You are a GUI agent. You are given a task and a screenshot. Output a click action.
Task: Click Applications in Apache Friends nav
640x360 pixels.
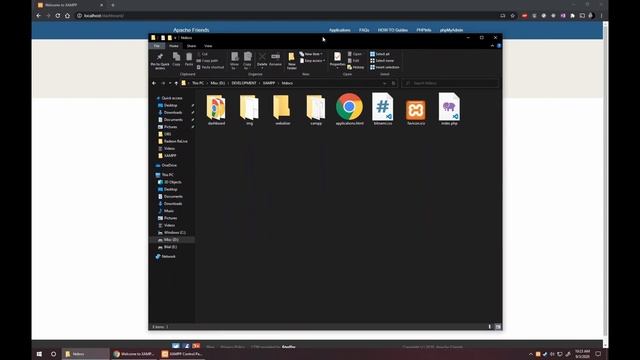click(x=340, y=30)
